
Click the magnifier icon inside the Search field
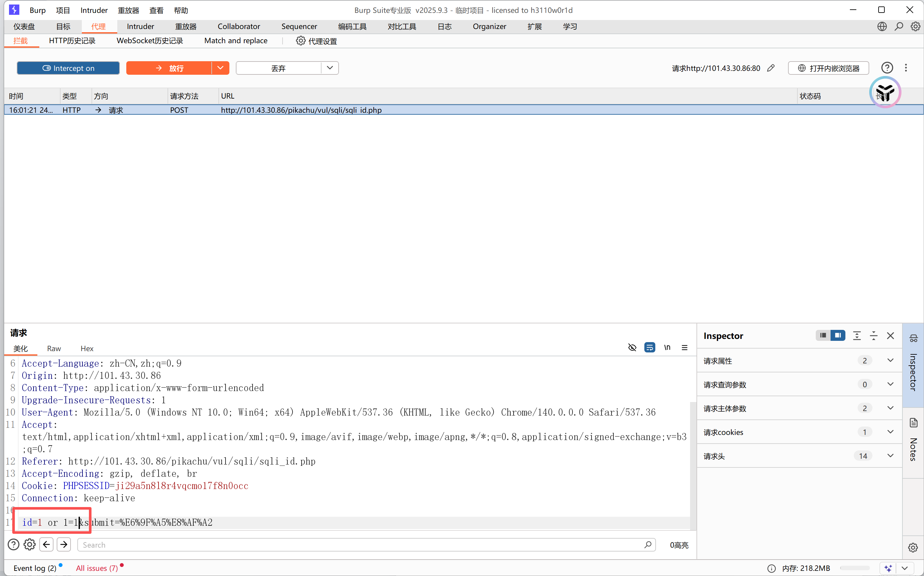[648, 545]
